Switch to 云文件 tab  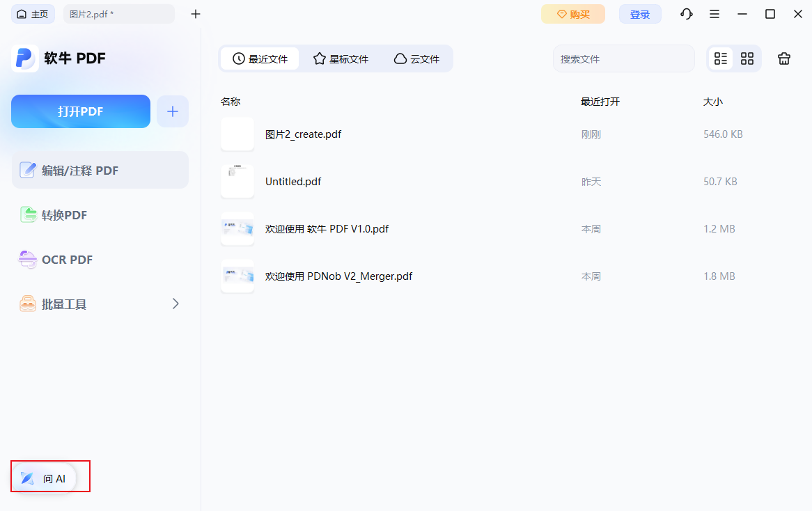(x=416, y=58)
